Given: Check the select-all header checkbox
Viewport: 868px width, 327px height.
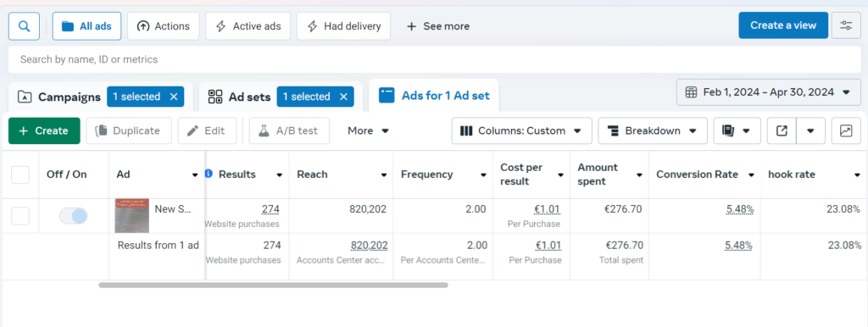Looking at the screenshot, I should 20,175.
